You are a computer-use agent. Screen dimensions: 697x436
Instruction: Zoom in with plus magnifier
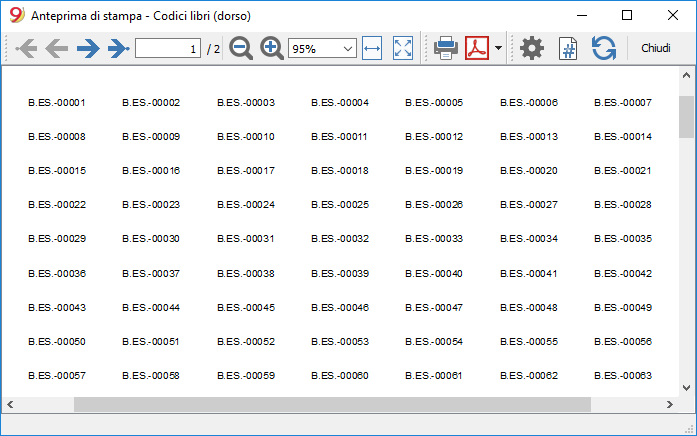coord(272,48)
